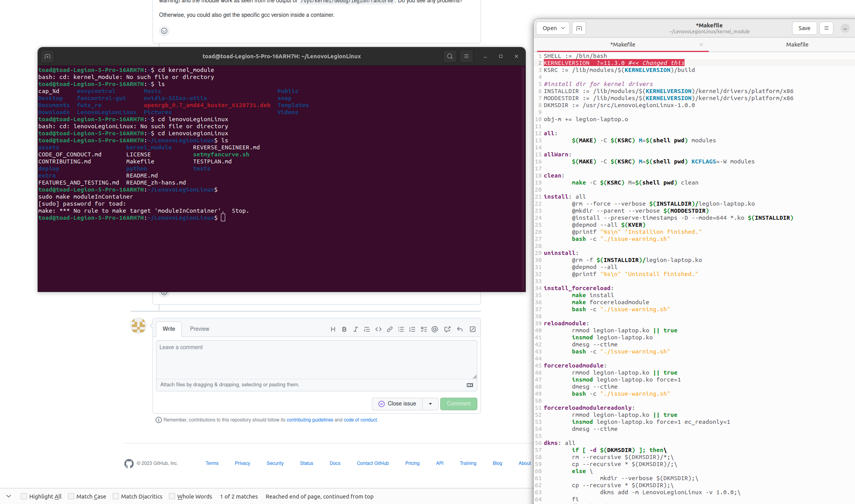Image resolution: width=855 pixels, height=504 pixels.
Task: Open terminal search with magnifier icon
Action: (450, 56)
